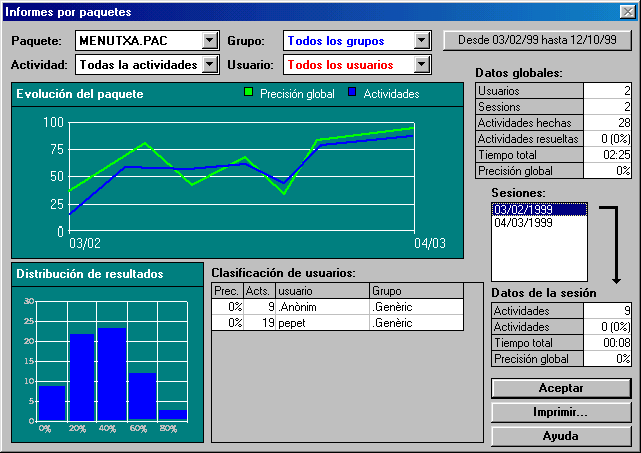Click the 04/03 date label on evolution chart
This screenshot has width=641, height=453.
coord(430,244)
